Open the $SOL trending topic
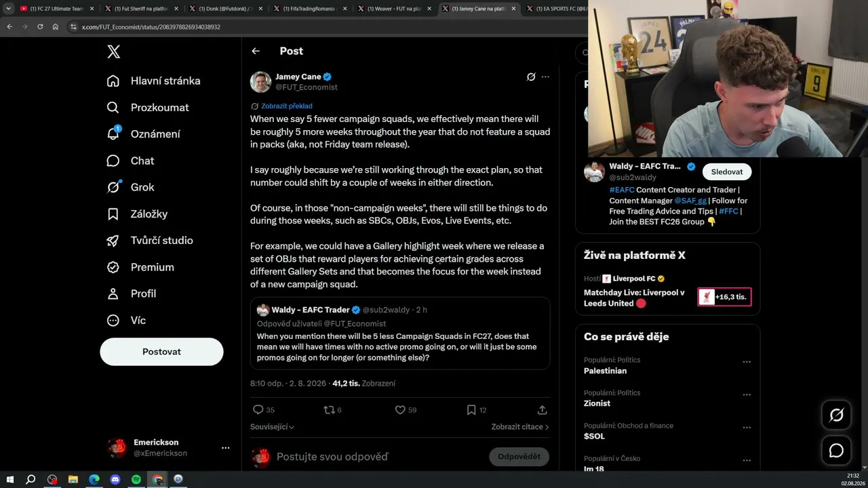868x488 pixels. click(594, 436)
